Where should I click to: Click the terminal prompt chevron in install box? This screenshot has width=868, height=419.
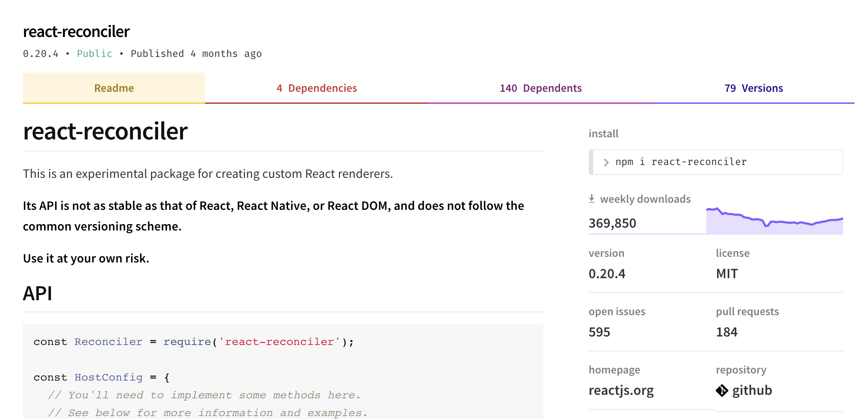tap(606, 163)
